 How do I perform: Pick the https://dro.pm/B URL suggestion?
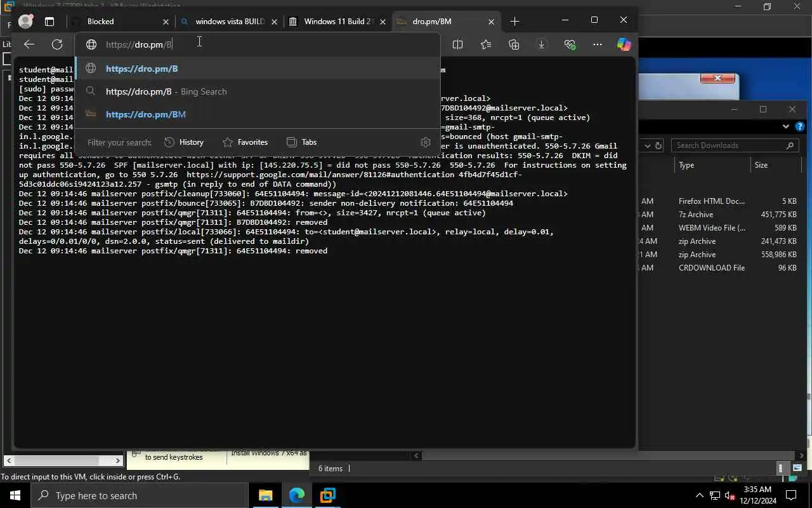[258, 69]
